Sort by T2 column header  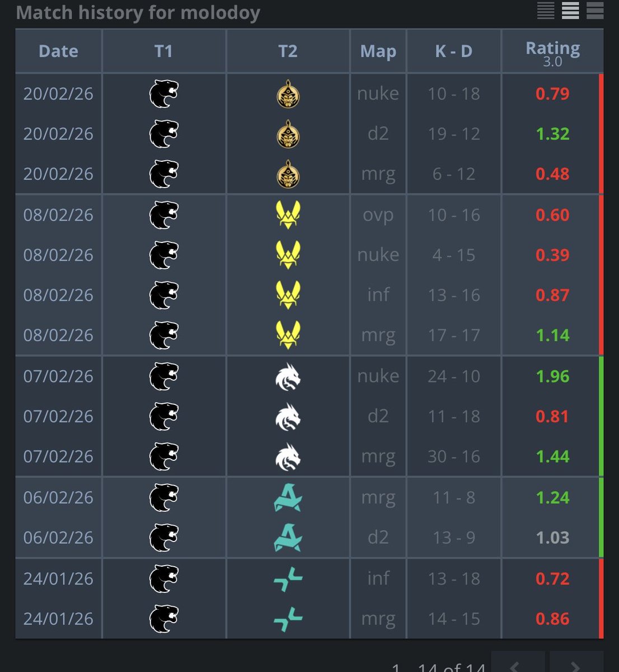(x=288, y=51)
